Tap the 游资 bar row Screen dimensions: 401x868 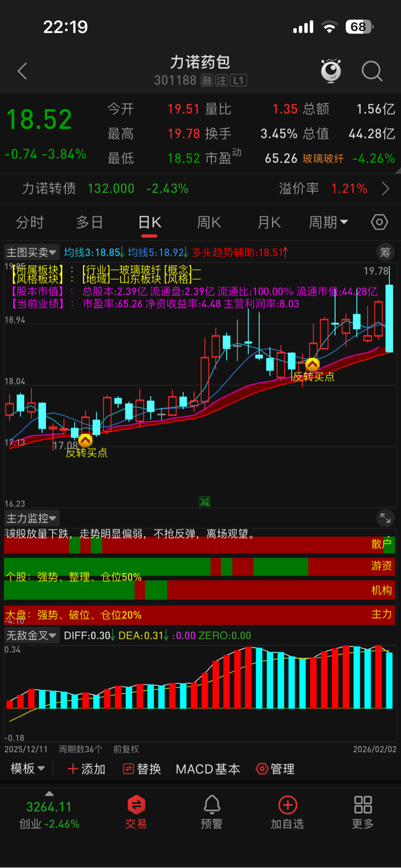tap(199, 566)
